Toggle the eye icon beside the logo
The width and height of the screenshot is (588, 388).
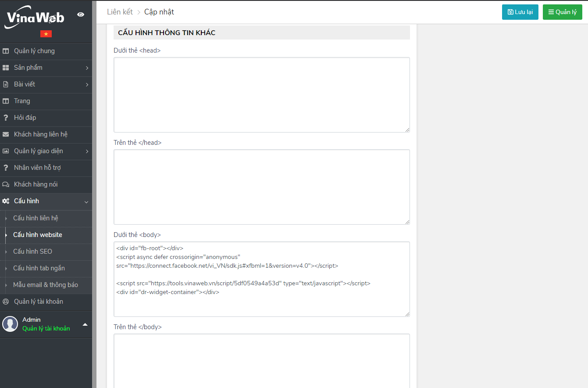tap(81, 14)
